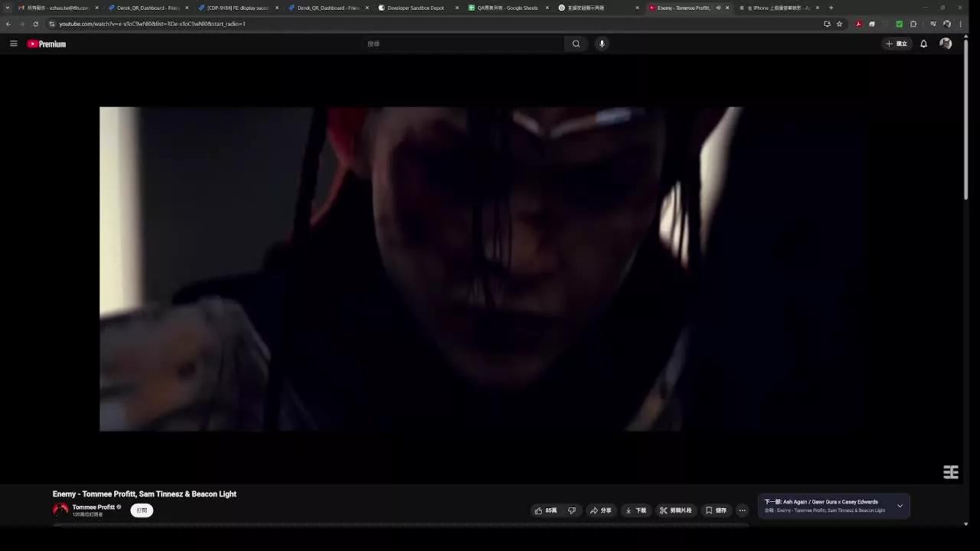980x551 pixels.
Task: Click the YouTube create (建立) button
Action: tap(897, 44)
